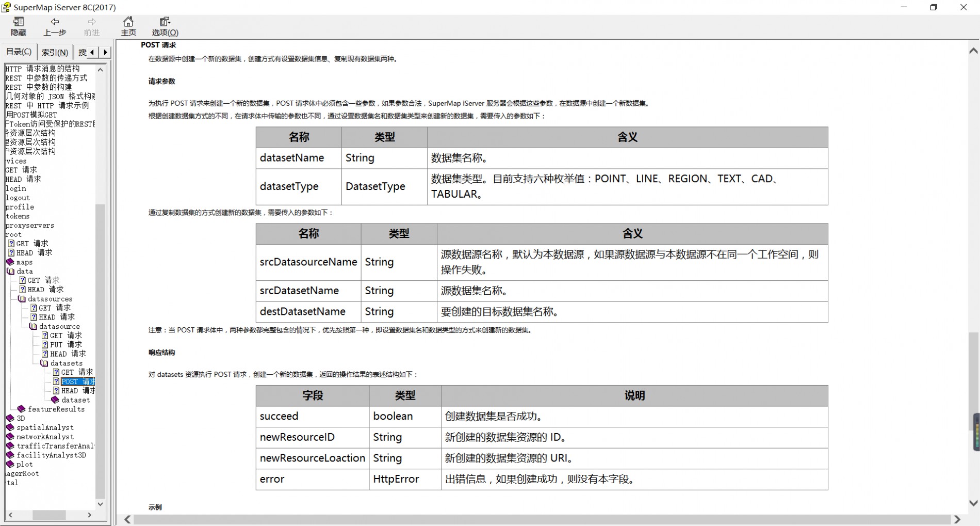The width and height of the screenshot is (980, 526).
Task: Open topic REST 中参数的构建
Action: pyautogui.click(x=39, y=87)
